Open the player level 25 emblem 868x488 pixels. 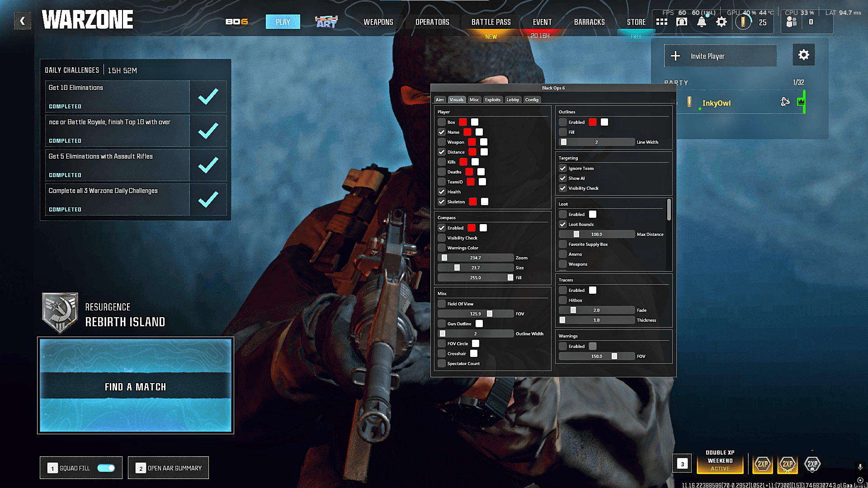click(x=743, y=22)
